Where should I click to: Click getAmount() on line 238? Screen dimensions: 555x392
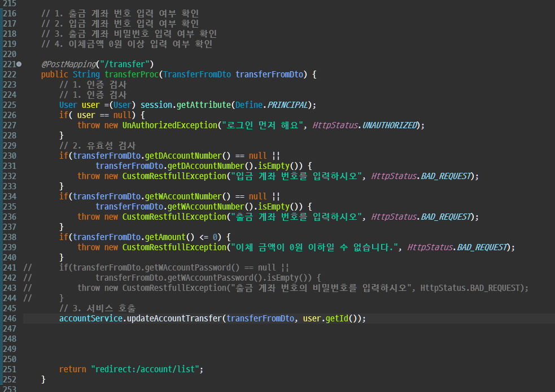pyautogui.click(x=169, y=237)
